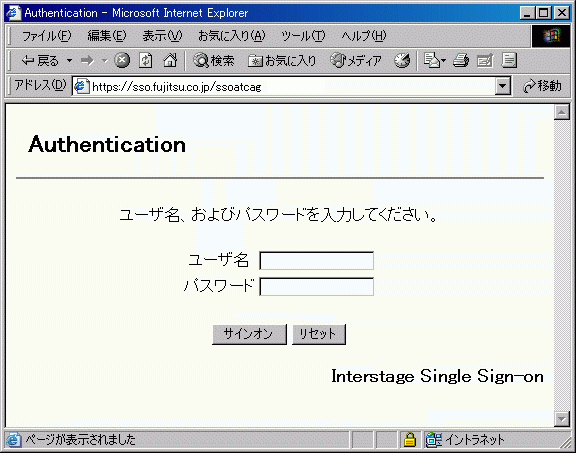
Task: Close the Internet Explorer window
Action: tap(562, 13)
